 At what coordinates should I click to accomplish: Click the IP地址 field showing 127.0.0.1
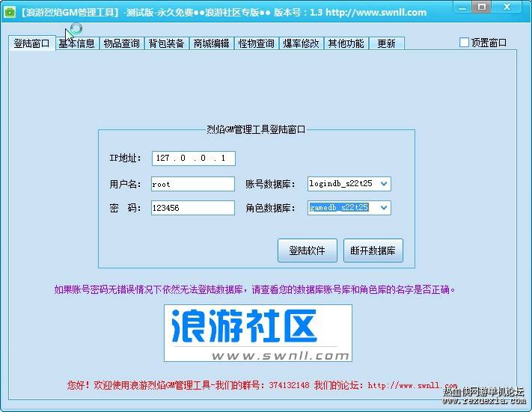[x=193, y=158]
